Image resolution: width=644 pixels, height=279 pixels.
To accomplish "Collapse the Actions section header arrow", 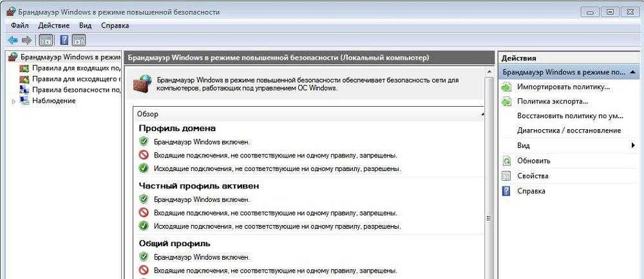I will (633, 72).
